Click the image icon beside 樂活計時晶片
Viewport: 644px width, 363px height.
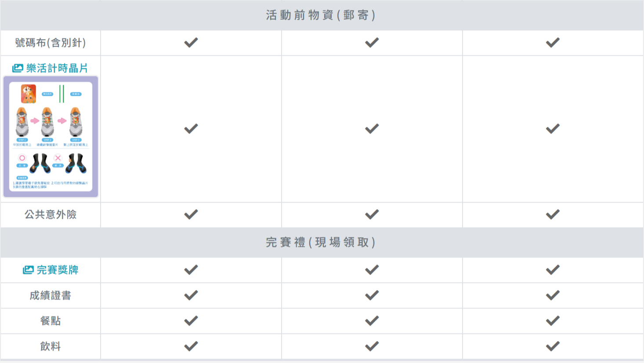[x=18, y=68]
